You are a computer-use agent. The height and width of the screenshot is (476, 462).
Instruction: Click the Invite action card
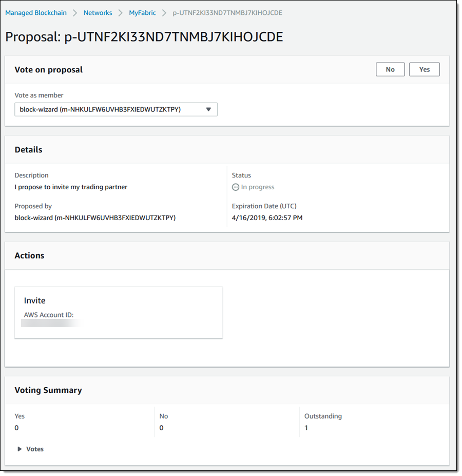pos(119,312)
